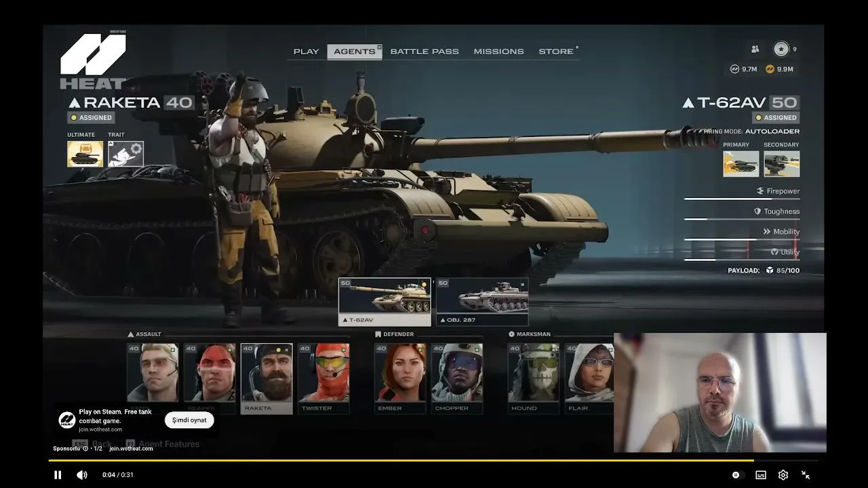
Task: Open the join.wotheat.com link beside Sponsorlu
Action: pos(132,448)
